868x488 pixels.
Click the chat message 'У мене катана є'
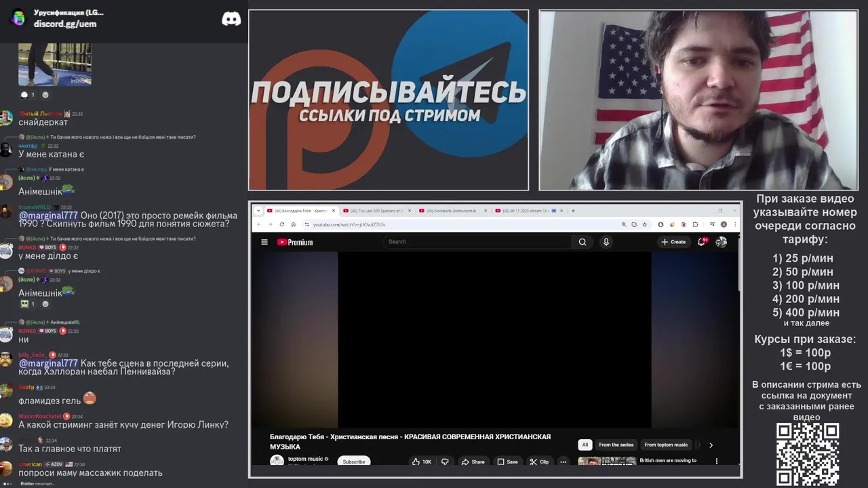pyautogui.click(x=51, y=155)
